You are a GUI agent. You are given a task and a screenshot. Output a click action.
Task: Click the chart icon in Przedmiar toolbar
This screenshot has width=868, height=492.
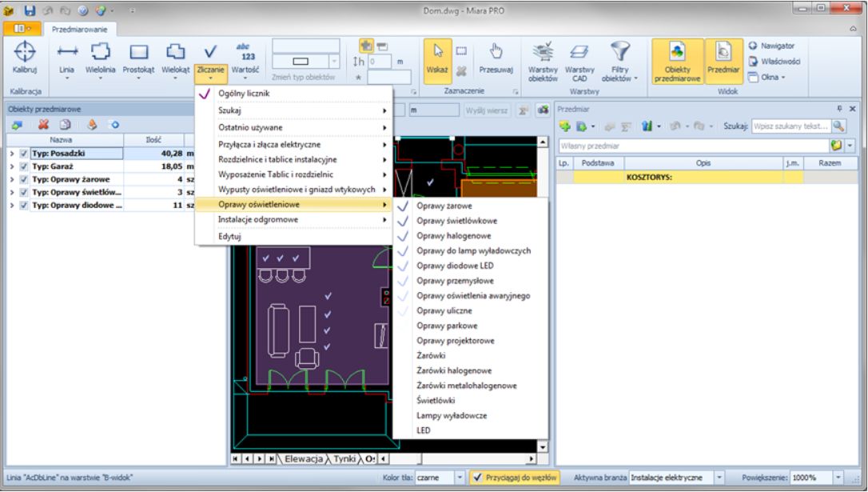[x=647, y=126]
